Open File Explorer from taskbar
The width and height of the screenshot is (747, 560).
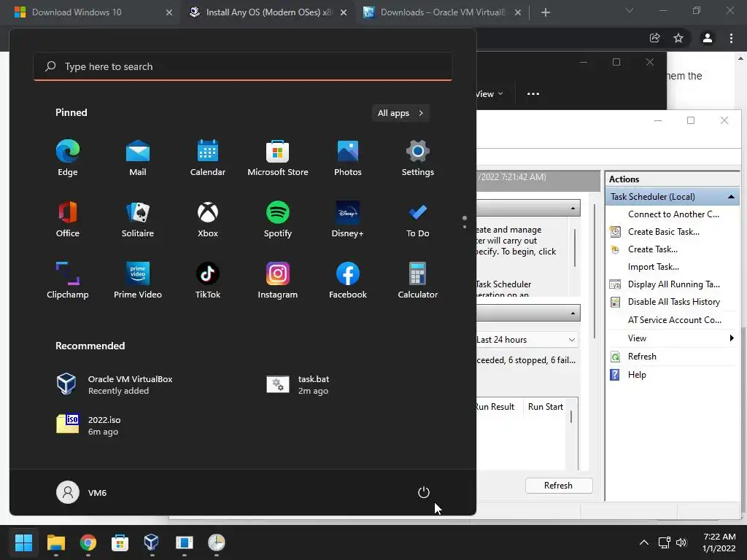(x=56, y=542)
